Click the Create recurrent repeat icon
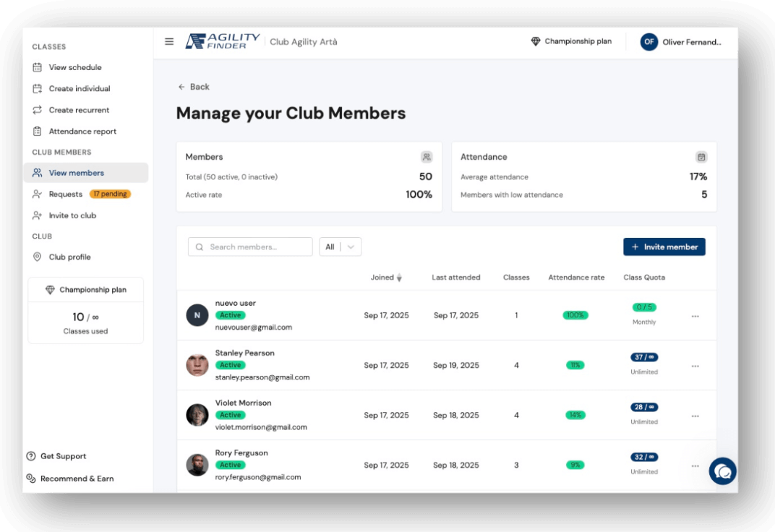 coord(37,110)
